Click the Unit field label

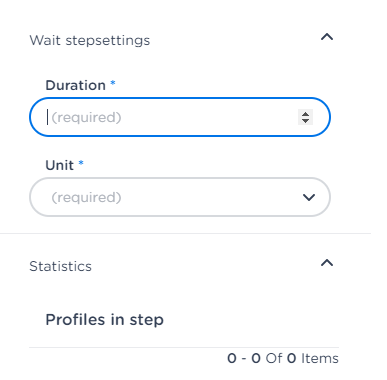[x=59, y=165]
